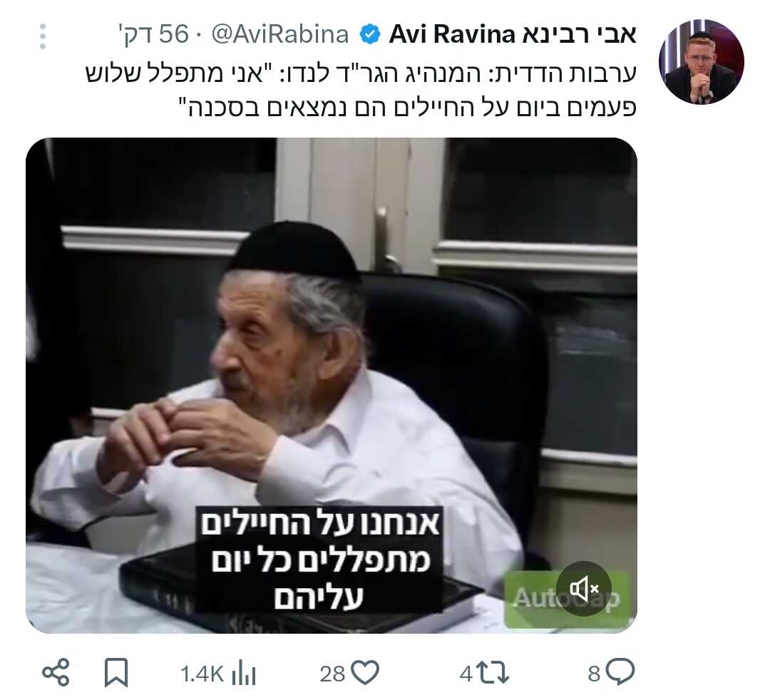Click the 8 replies count
The width and height of the screenshot is (770, 700).
click(x=594, y=674)
